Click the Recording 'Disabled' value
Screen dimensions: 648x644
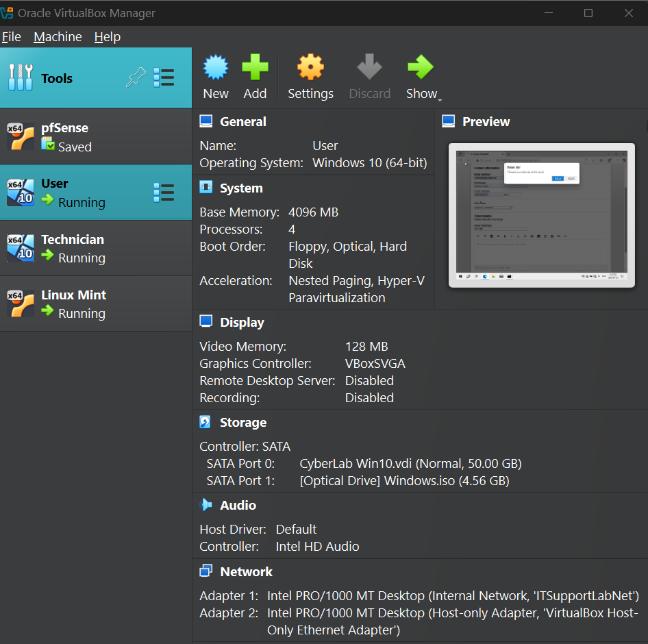pos(369,397)
